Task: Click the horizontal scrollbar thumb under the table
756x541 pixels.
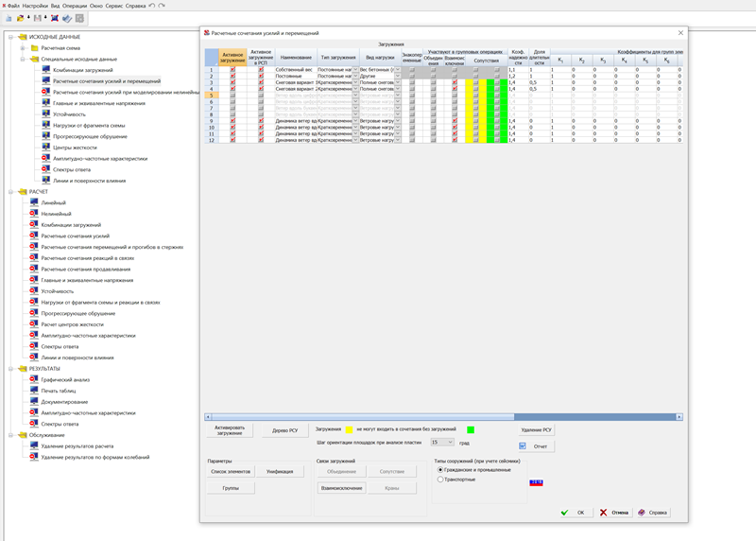Action: [363, 416]
